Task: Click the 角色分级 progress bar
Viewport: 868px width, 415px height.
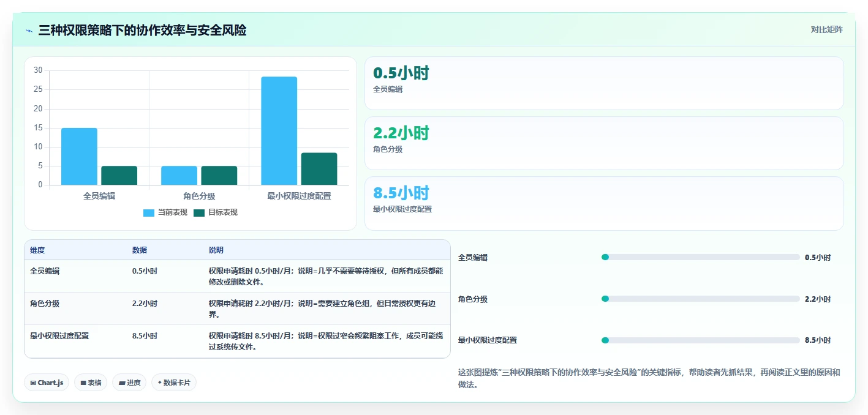Action: (701, 299)
